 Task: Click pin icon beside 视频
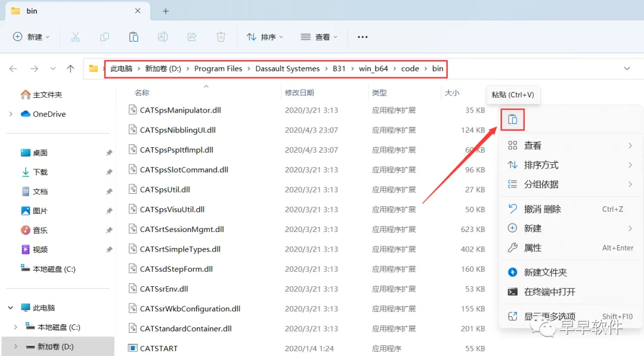coord(109,249)
